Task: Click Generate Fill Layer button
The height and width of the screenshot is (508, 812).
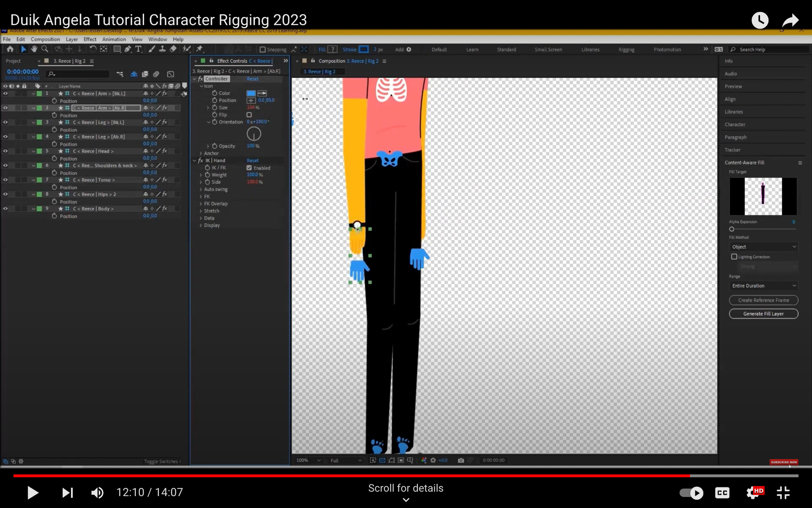Action: click(x=763, y=314)
